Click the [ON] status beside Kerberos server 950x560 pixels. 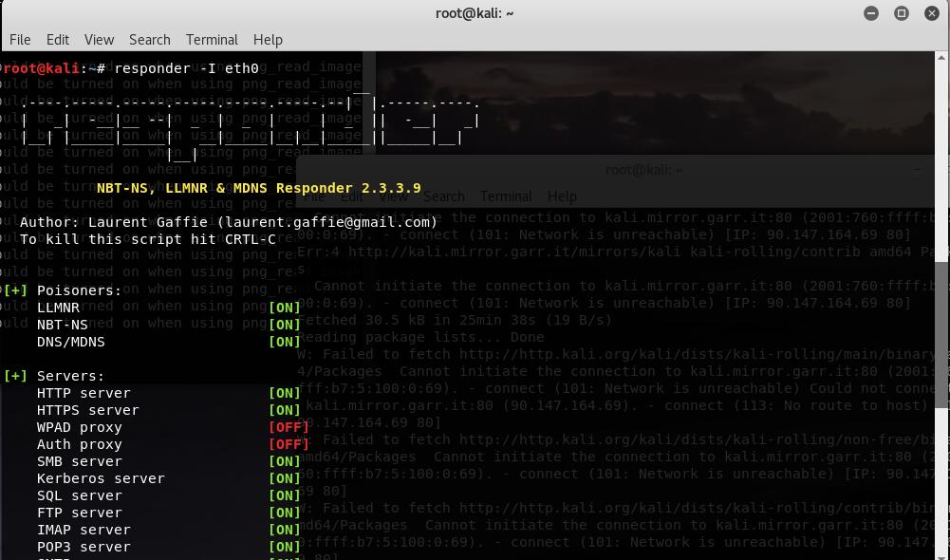pos(285,478)
